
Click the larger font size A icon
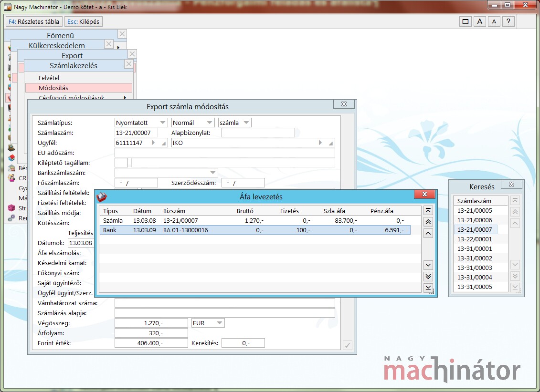click(x=480, y=21)
